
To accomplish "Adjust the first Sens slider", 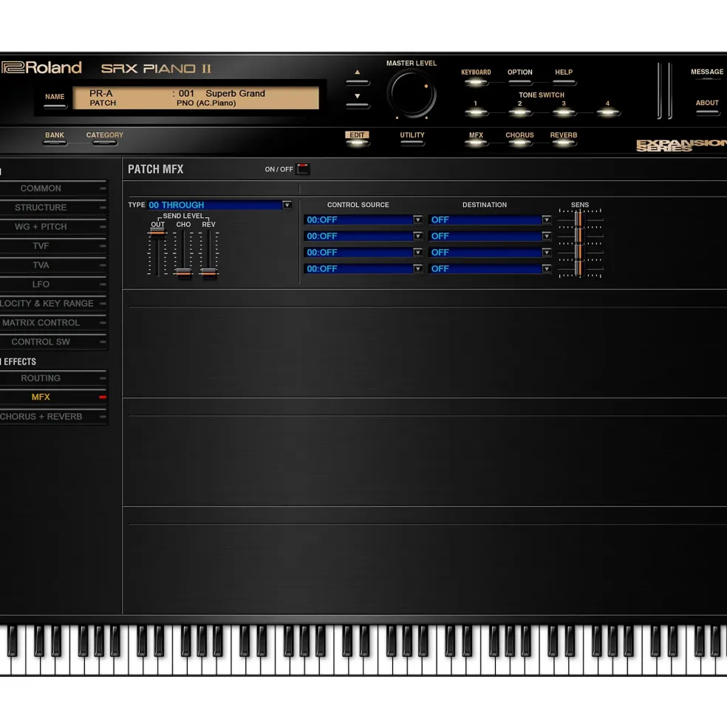I will click(578, 220).
